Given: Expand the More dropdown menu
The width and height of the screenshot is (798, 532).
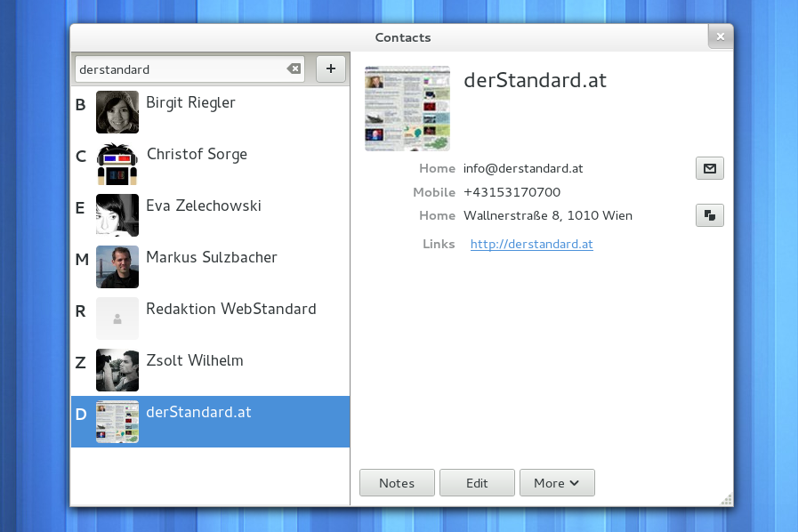Looking at the screenshot, I should (557, 482).
